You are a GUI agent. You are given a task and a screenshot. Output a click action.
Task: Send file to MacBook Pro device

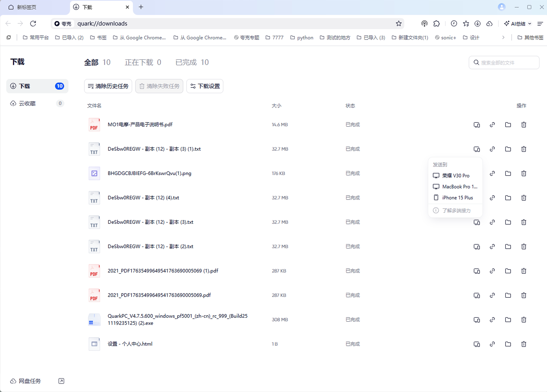pyautogui.click(x=455, y=187)
